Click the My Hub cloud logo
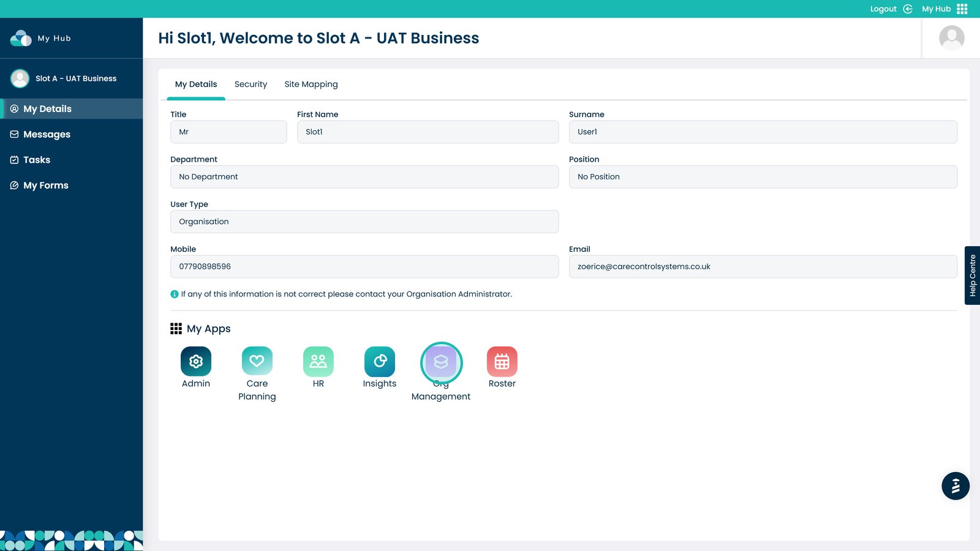This screenshot has width=980, height=551. point(21,38)
